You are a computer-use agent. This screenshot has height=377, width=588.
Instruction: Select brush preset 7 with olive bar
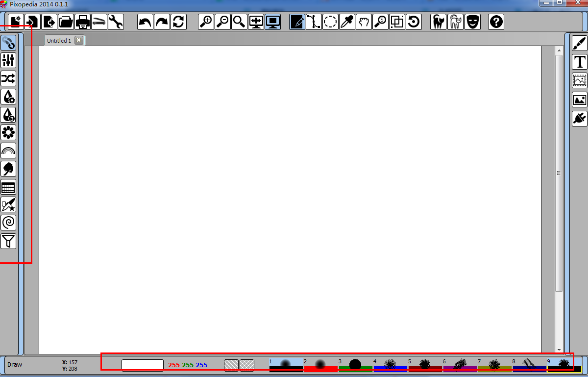coord(495,365)
